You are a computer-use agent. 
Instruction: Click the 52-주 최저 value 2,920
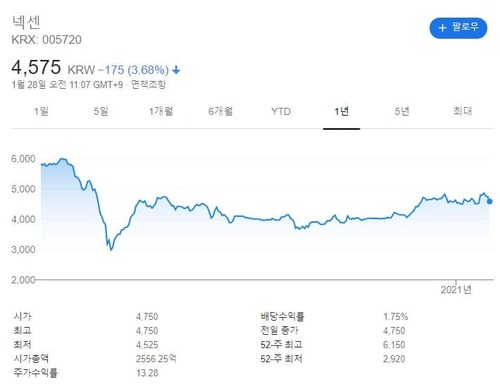click(394, 359)
